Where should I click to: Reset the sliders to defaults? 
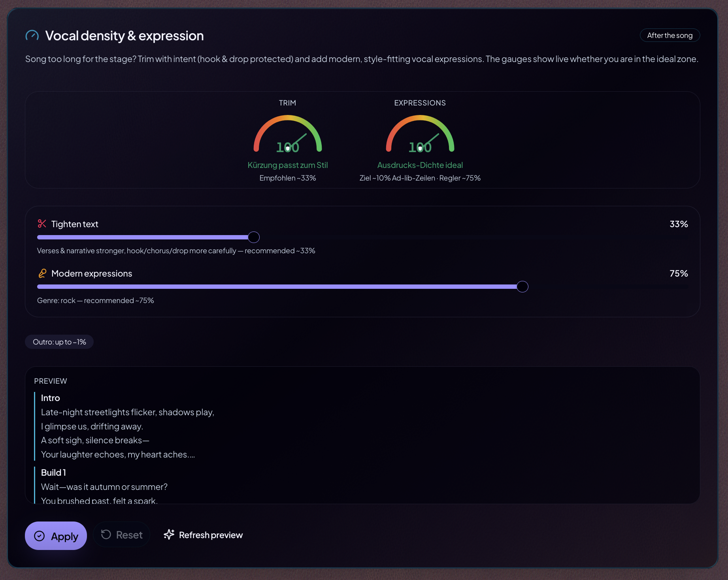point(121,535)
